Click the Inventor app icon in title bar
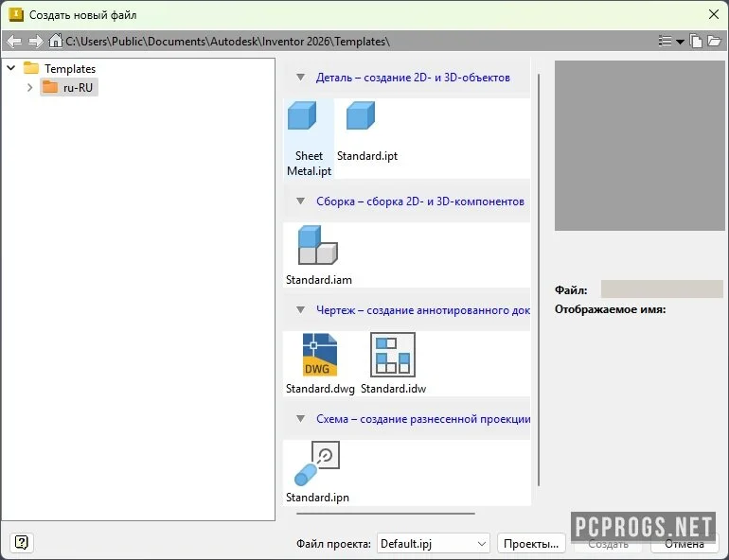The height and width of the screenshot is (560, 729). pyautogui.click(x=16, y=14)
